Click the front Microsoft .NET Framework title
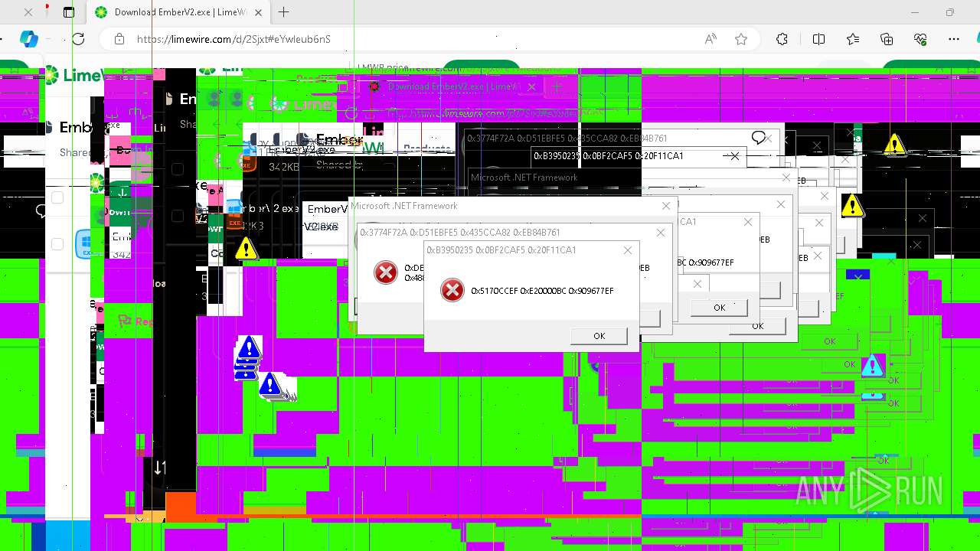Viewport: 980px width, 551px height. coord(404,206)
